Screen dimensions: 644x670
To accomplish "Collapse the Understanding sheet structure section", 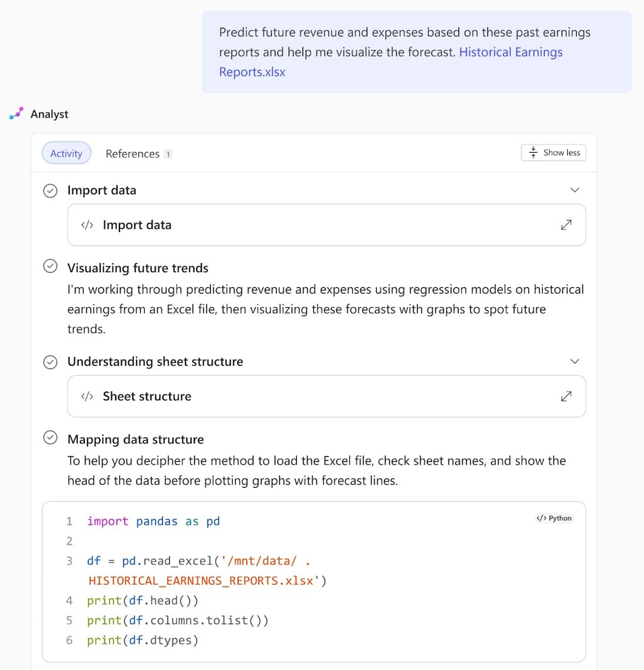I will coord(574,361).
